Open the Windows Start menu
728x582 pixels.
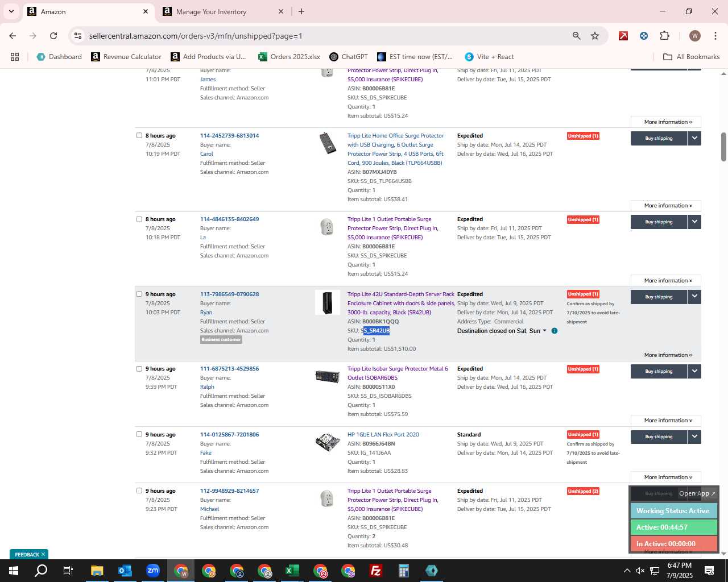tap(14, 571)
